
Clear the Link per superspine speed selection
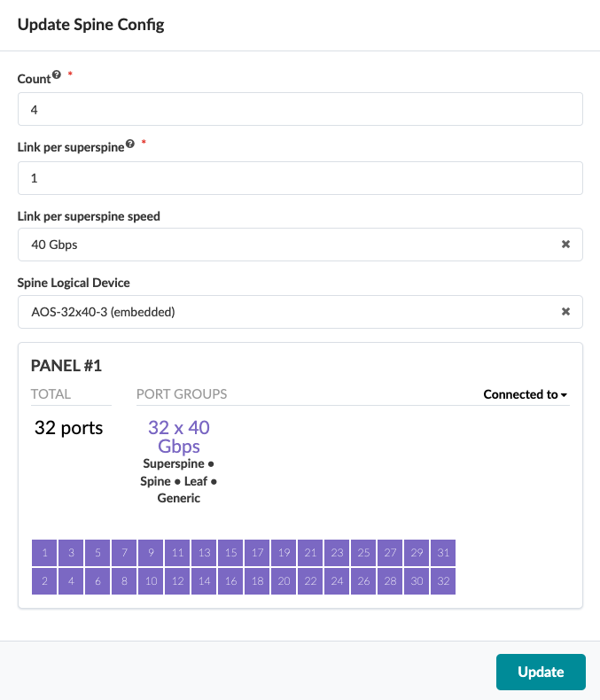coord(565,245)
